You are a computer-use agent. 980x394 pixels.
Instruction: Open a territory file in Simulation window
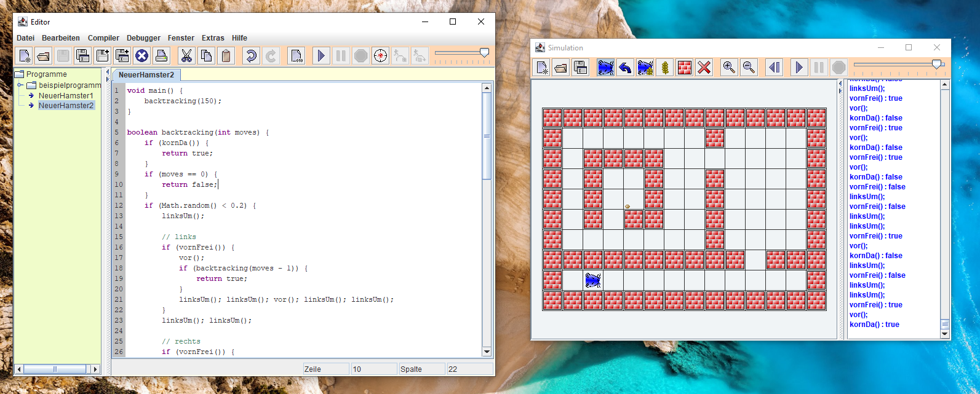pyautogui.click(x=561, y=67)
